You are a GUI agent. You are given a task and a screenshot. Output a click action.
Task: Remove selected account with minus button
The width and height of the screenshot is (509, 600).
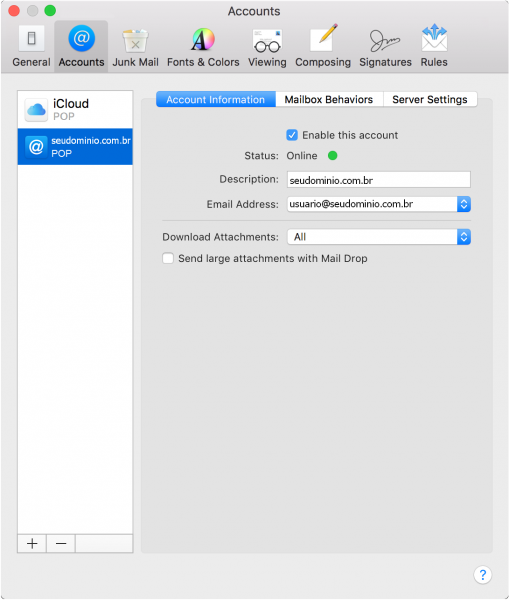[61, 543]
